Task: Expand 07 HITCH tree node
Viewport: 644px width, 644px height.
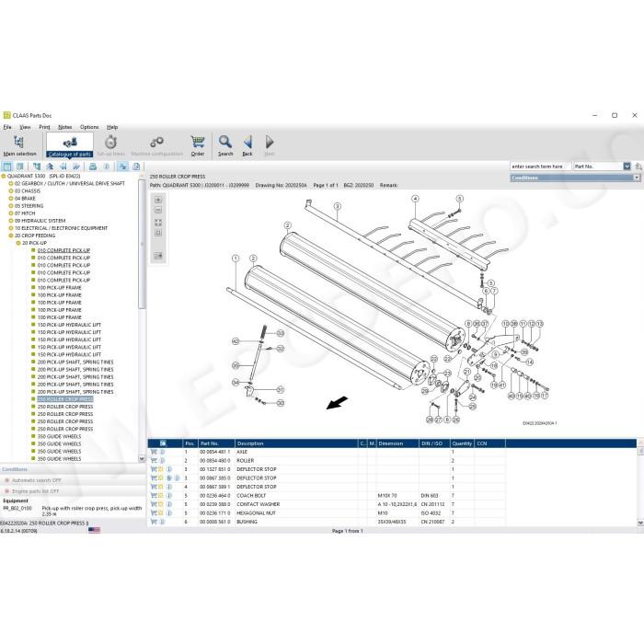Action: pyautogui.click(x=11, y=213)
